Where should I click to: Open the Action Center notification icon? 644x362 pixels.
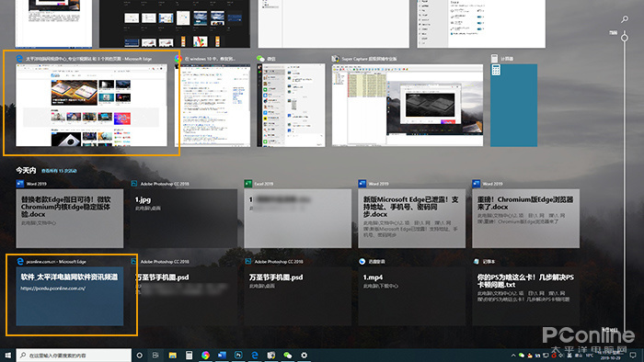point(633,356)
